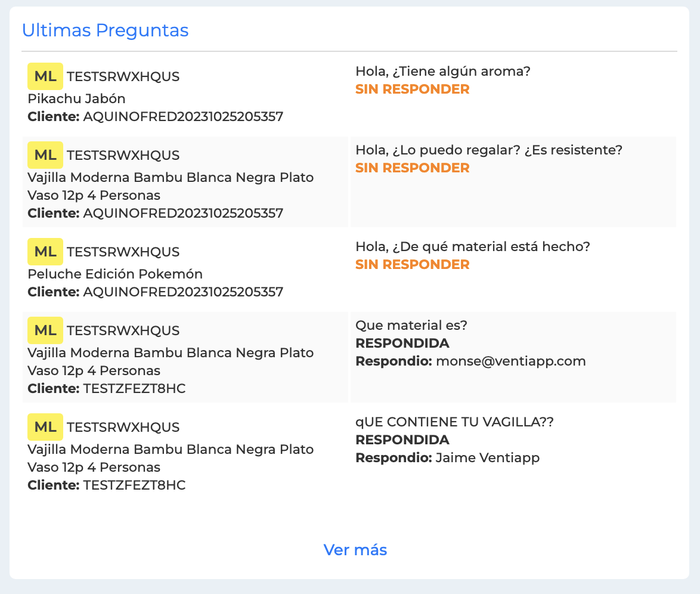Open the 'Ver más' link

355,550
